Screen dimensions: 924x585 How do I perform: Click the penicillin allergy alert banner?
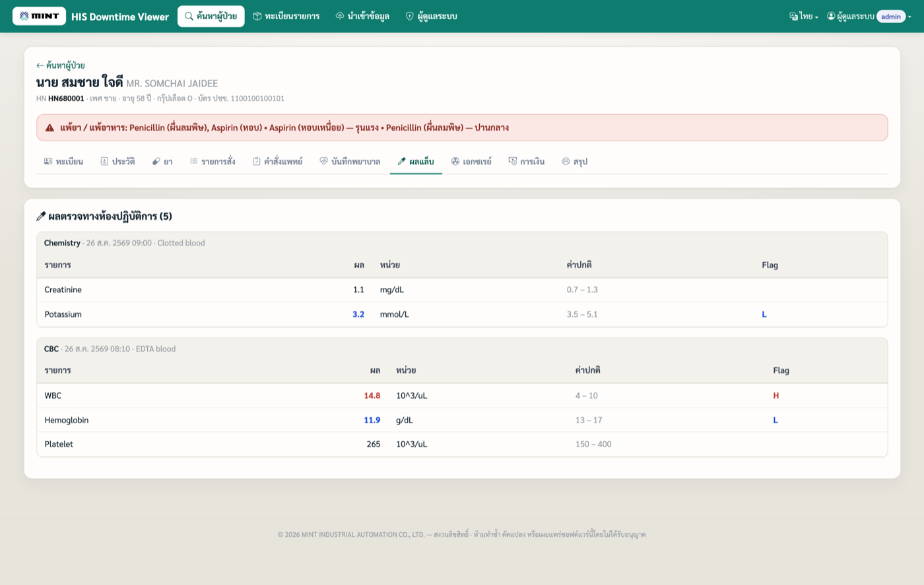462,127
